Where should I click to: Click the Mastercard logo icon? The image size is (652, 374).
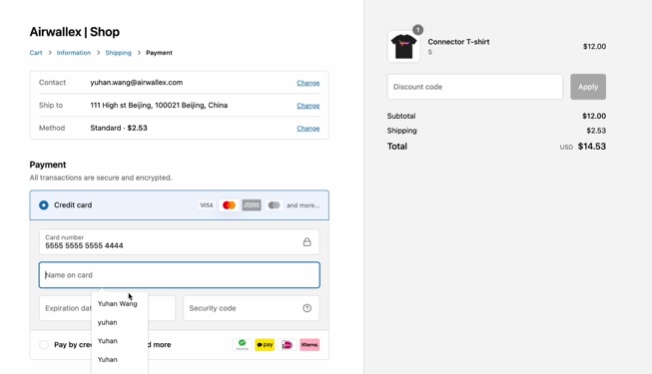(x=229, y=205)
